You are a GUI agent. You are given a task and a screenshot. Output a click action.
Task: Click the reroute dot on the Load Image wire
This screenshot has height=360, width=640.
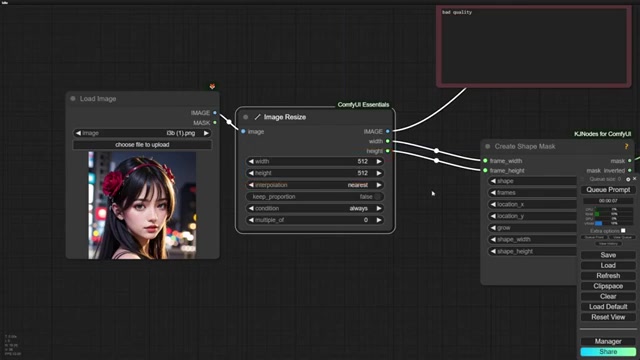coord(229,122)
